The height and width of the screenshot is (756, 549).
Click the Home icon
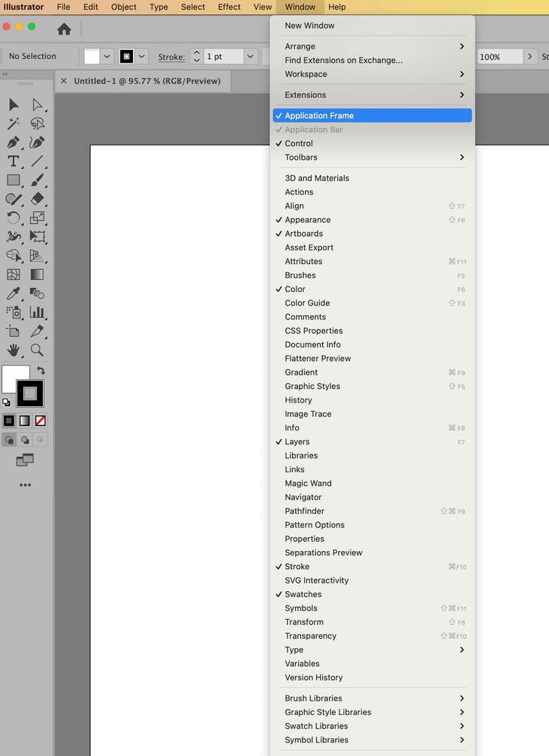(x=64, y=29)
